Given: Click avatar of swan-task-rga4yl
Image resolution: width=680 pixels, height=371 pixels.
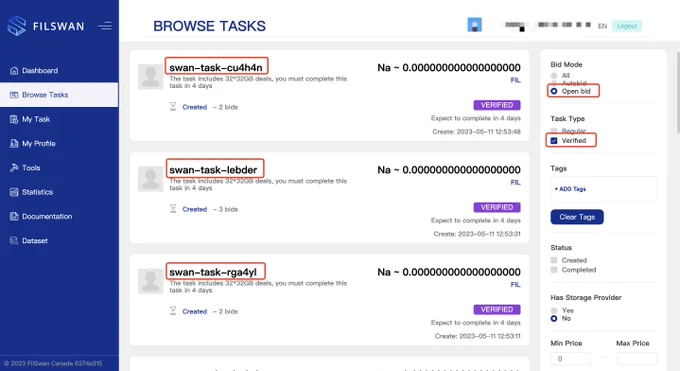Looking at the screenshot, I should click(150, 281).
